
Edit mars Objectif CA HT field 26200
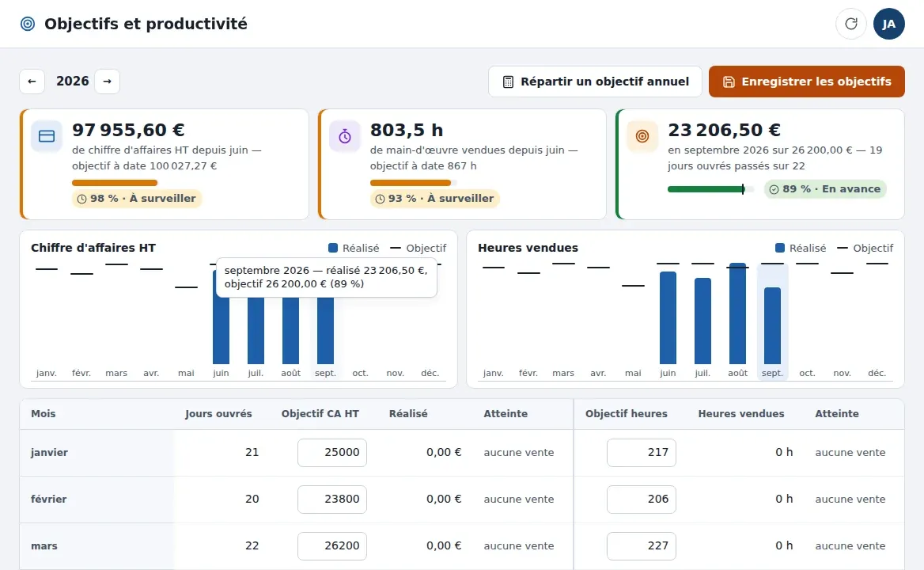(x=332, y=545)
